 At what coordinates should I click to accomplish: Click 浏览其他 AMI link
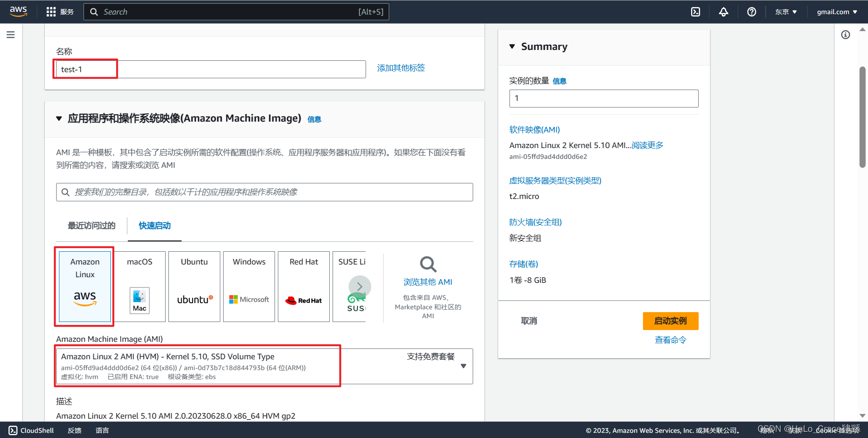coord(428,282)
